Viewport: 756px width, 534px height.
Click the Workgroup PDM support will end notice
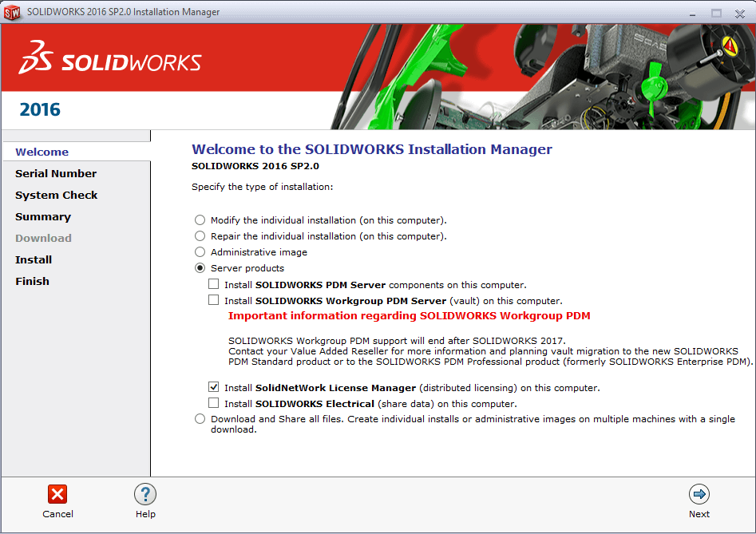pos(398,341)
